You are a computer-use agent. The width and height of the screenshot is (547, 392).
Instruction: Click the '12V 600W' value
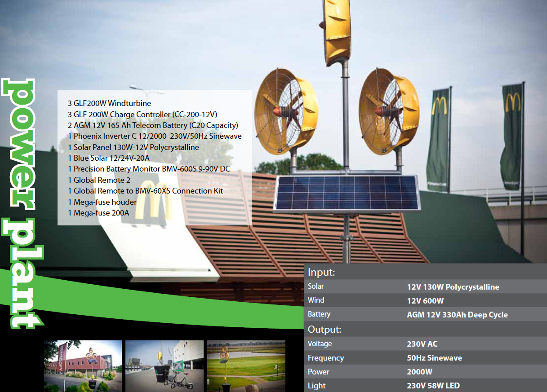[x=425, y=301]
